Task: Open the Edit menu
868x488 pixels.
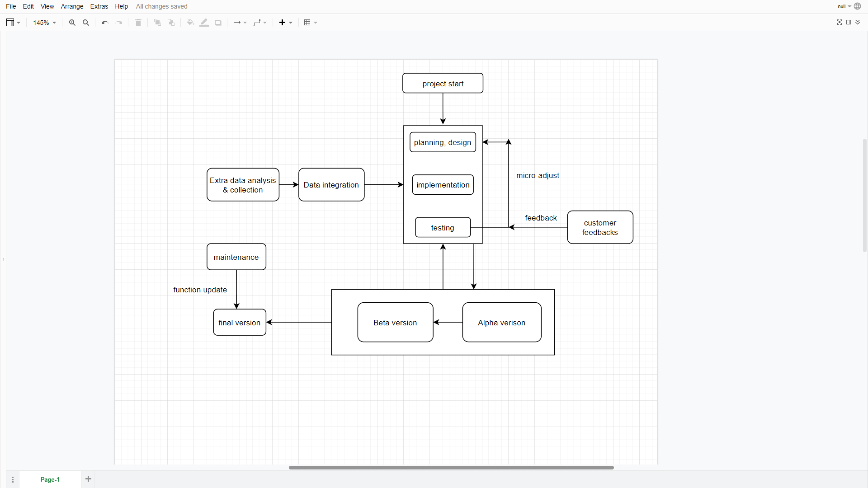Action: pyautogui.click(x=28, y=6)
